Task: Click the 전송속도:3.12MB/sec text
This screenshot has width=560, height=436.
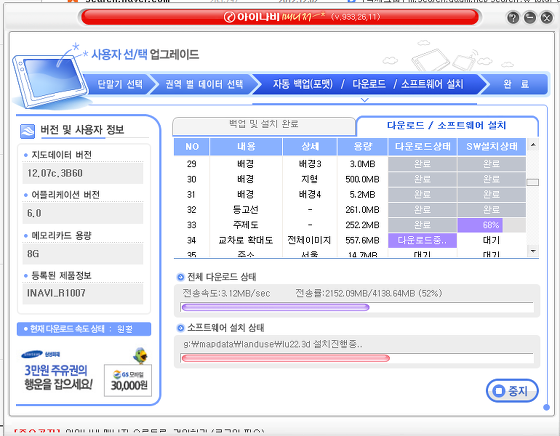Action: coord(226,294)
